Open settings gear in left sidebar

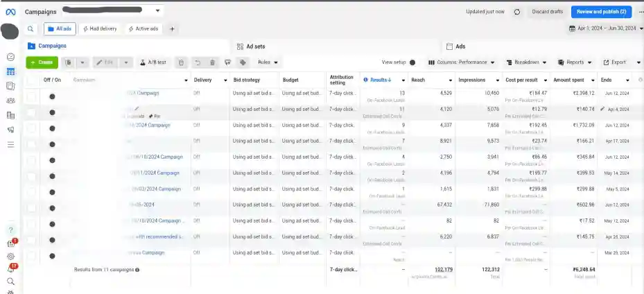tap(10, 256)
